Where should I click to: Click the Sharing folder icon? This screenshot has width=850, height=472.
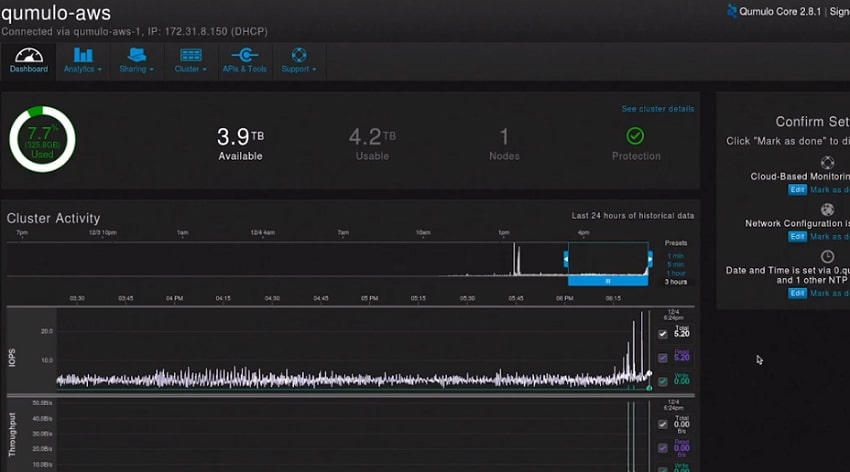(137, 55)
